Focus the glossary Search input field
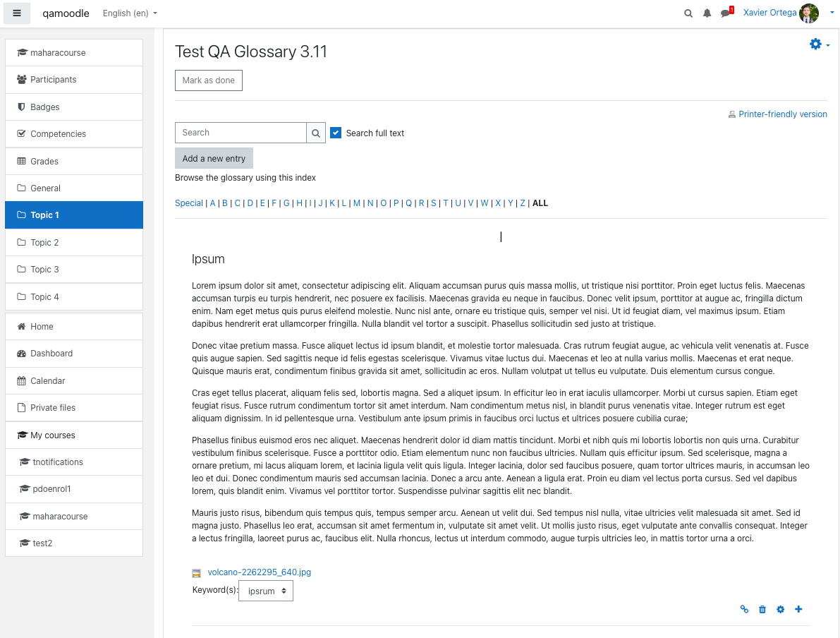840x638 pixels. (x=241, y=133)
